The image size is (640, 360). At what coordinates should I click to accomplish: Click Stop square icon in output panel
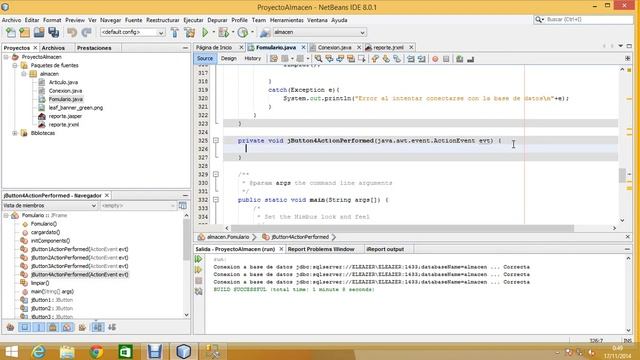click(x=199, y=281)
